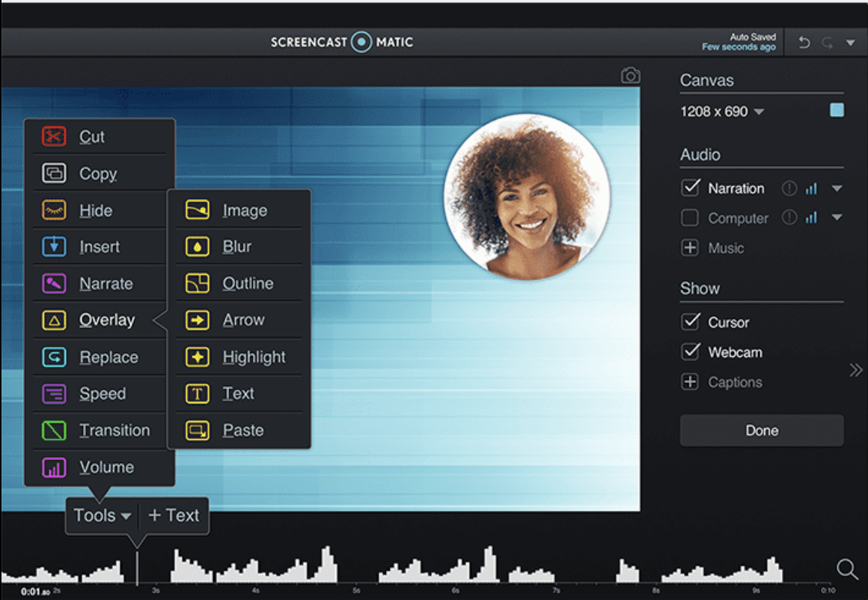
Task: Click the circular webcam video thumbnail
Action: [x=527, y=197]
